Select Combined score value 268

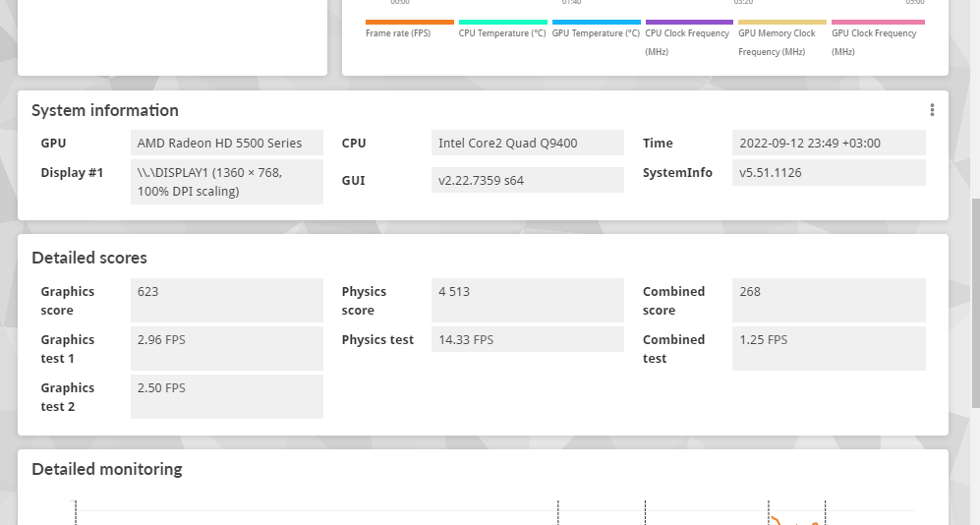[x=829, y=301]
